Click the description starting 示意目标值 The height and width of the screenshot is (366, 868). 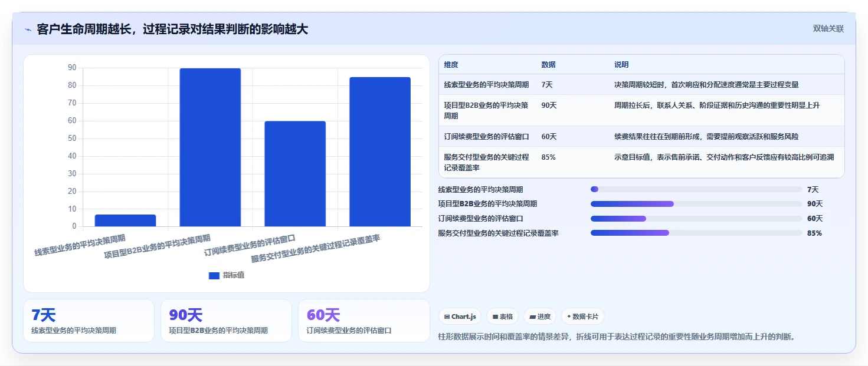click(724, 157)
